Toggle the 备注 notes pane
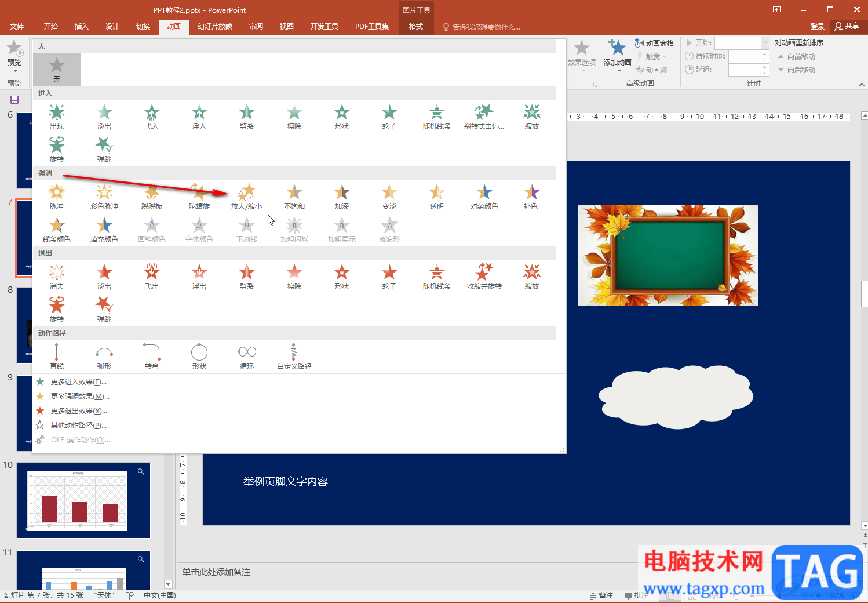This screenshot has height=603, width=868. (x=601, y=595)
